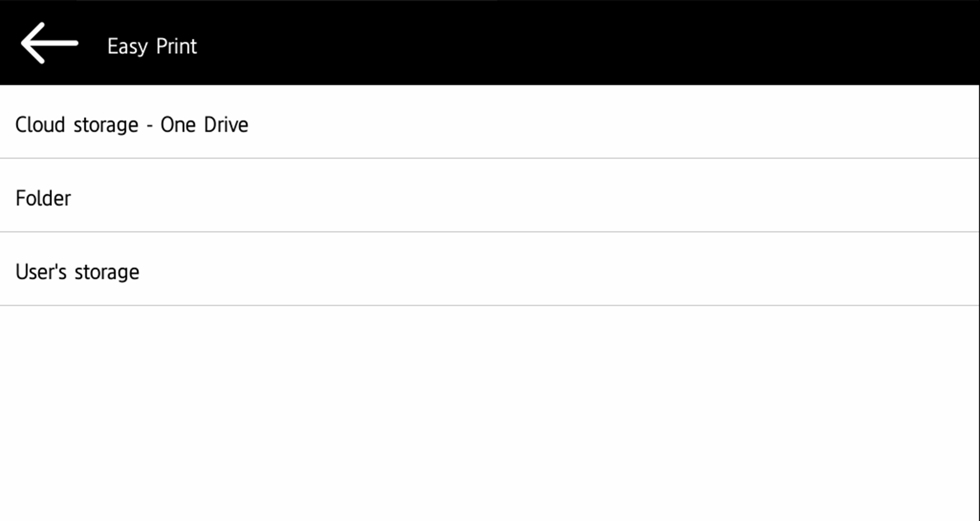Open Cloud storage - One Drive

tap(132, 125)
